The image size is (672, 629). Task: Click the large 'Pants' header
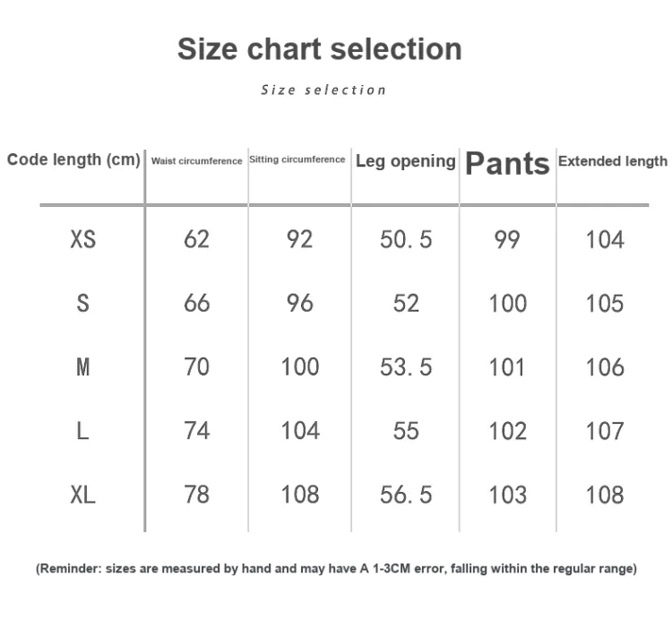[x=507, y=164]
